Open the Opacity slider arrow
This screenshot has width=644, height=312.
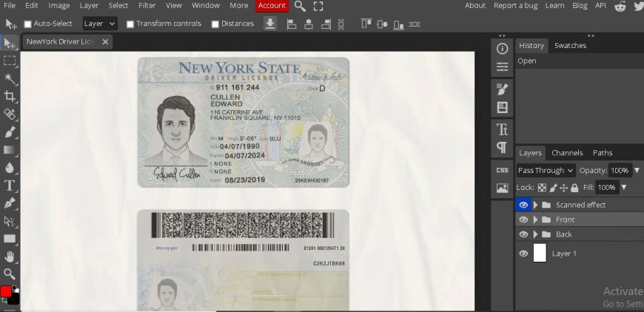click(x=637, y=171)
